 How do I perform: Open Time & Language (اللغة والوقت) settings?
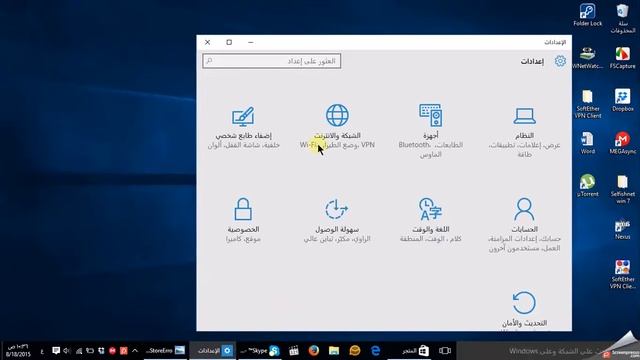pos(431,220)
